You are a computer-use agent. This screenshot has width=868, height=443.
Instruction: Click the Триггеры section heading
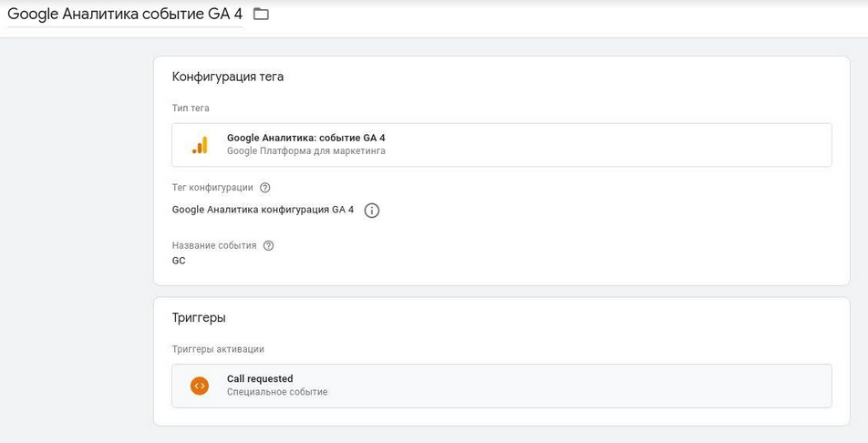pos(199,318)
